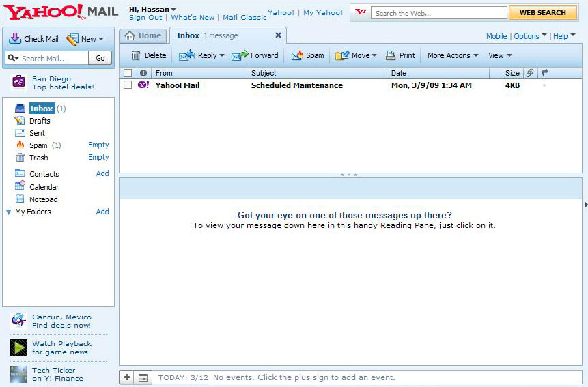Click the Delete trash can icon
This screenshot has height=387, width=588.
(136, 55)
